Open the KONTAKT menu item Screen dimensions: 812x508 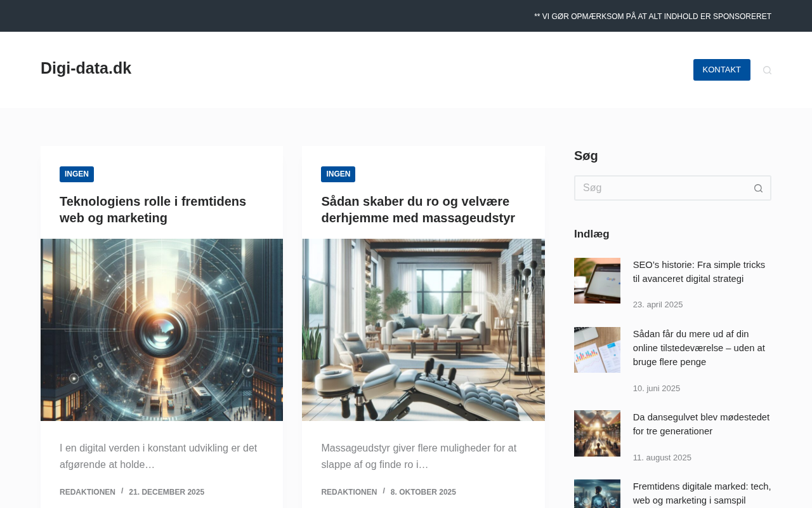pos(722,70)
